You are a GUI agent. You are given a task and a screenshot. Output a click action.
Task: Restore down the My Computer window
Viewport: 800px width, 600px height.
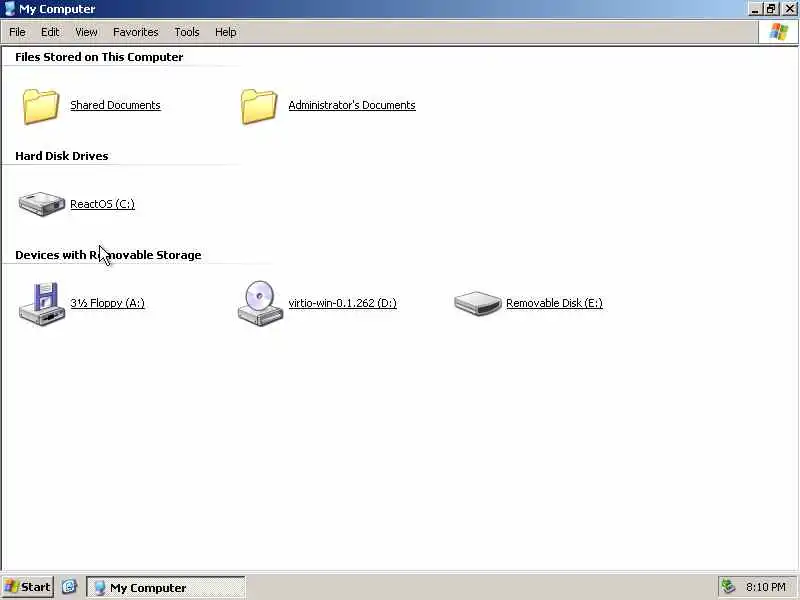771,9
